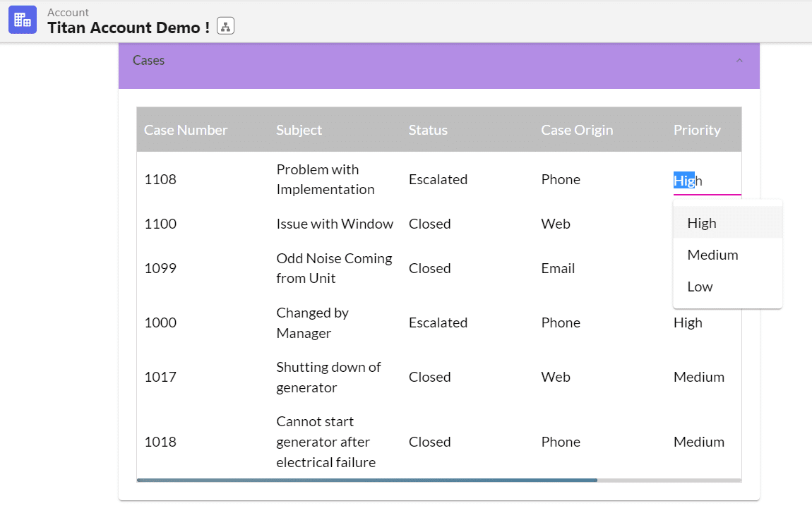Collapse the Cases section chevron

tap(739, 61)
